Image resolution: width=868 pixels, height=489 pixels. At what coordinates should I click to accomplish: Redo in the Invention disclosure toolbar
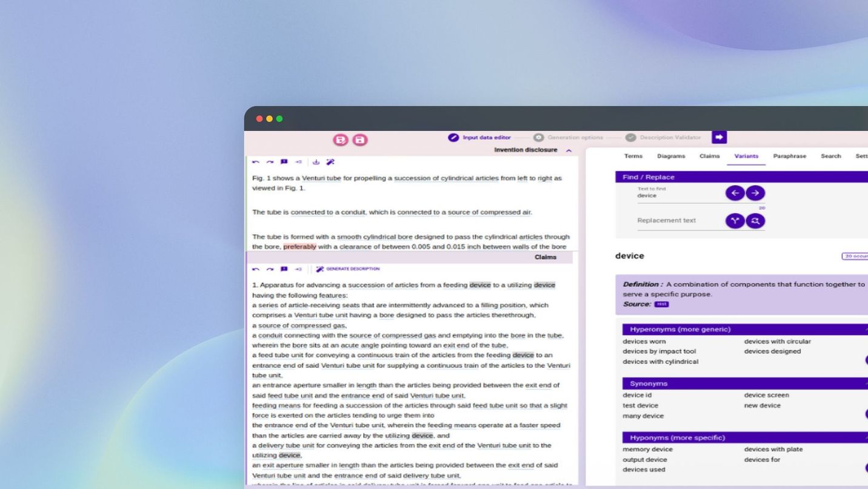(270, 162)
